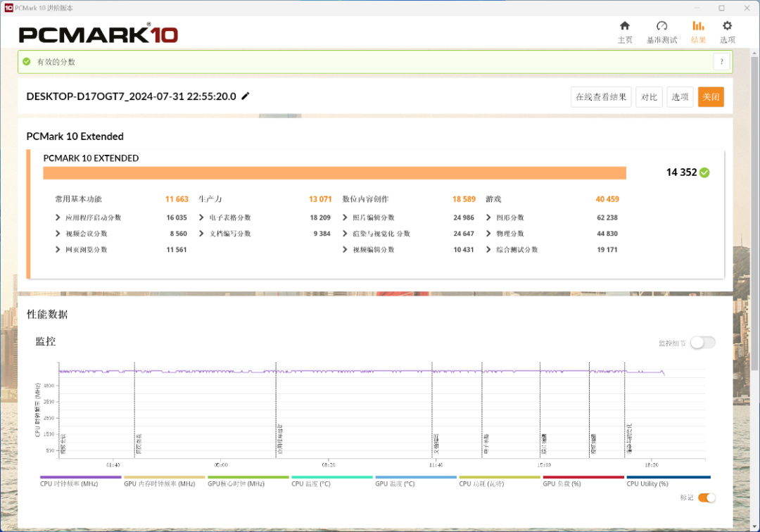
Task: Select the 结果 results chart icon
Action: tap(698, 25)
